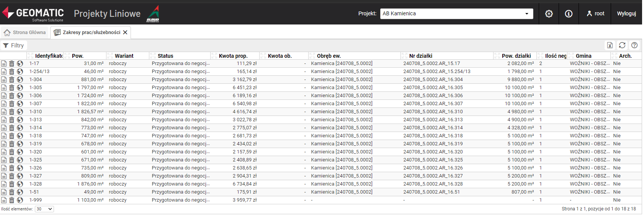Refresh the table data
The height and width of the screenshot is (215, 644).
[622, 45]
